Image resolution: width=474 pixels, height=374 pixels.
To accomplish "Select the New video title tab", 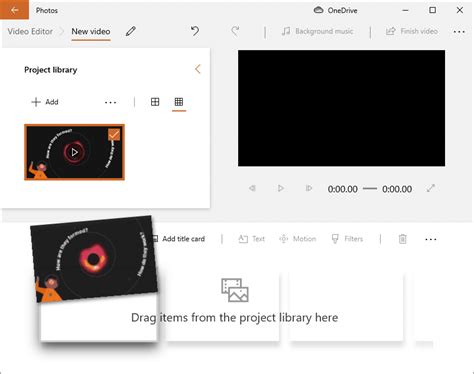I will [x=91, y=31].
